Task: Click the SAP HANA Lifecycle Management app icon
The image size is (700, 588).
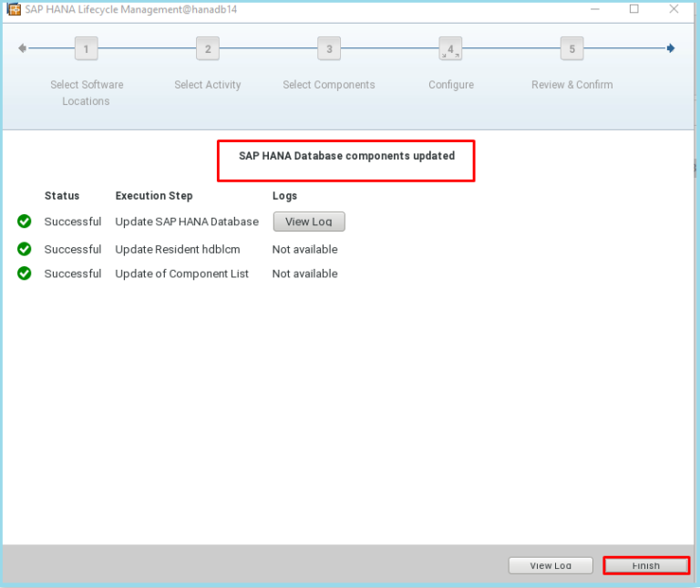Action: point(14,9)
